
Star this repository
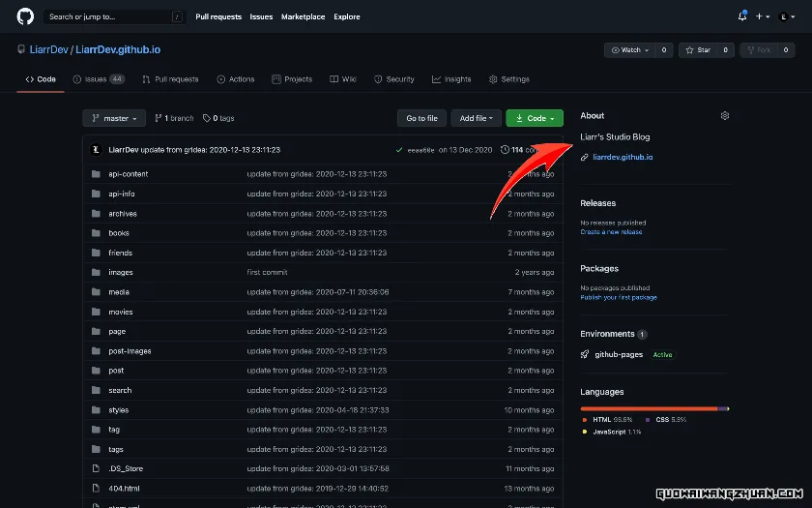click(x=698, y=49)
